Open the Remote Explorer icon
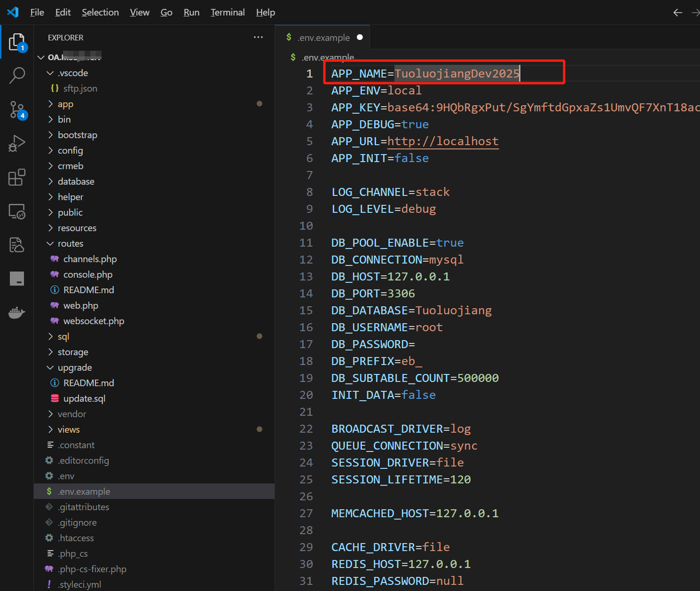 click(x=17, y=211)
